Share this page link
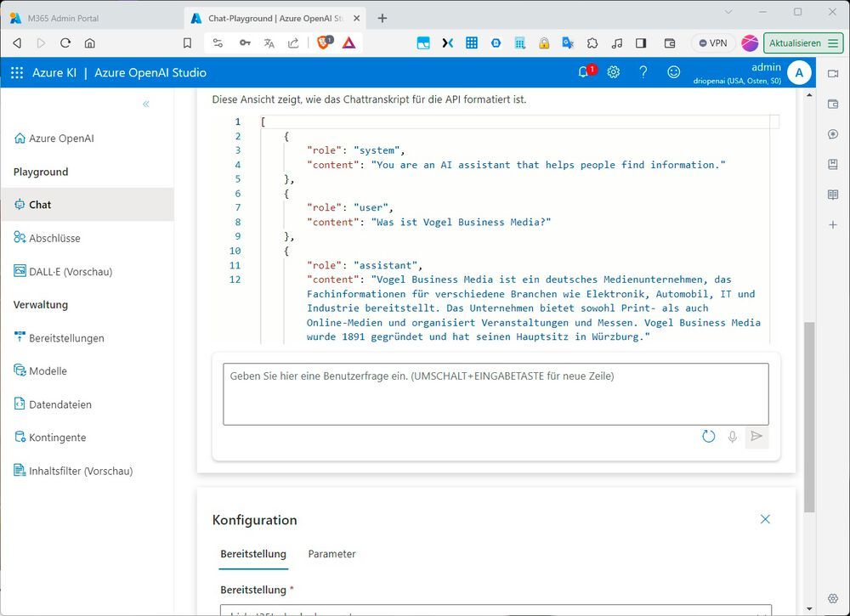 pos(293,42)
